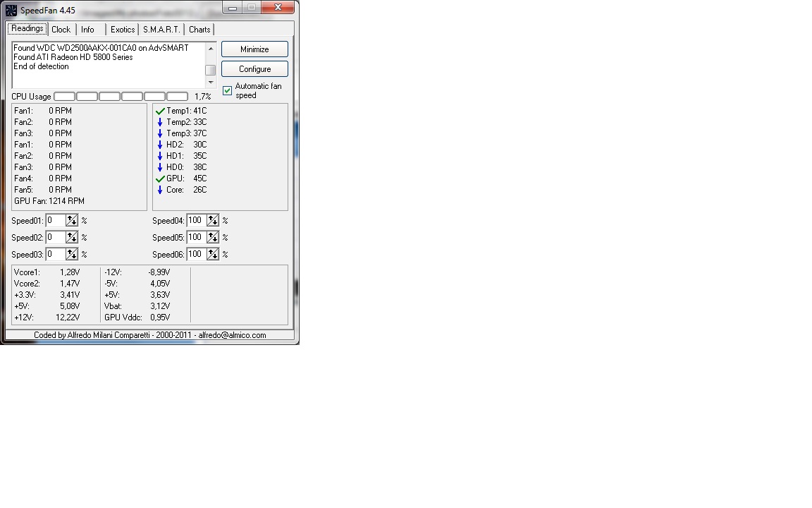The height and width of the screenshot is (508, 812).
Task: Click the Coded by Alfredo Milani Comparetti status bar
Action: point(150,335)
